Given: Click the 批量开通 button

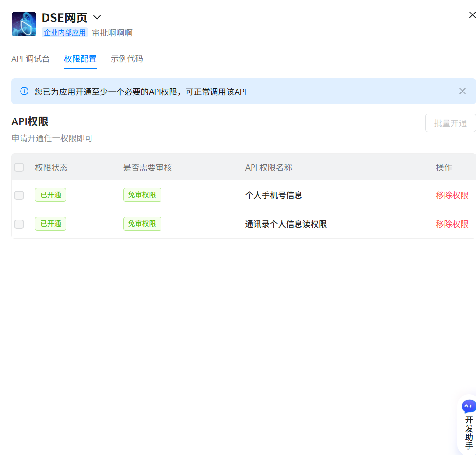Looking at the screenshot, I should coord(450,123).
